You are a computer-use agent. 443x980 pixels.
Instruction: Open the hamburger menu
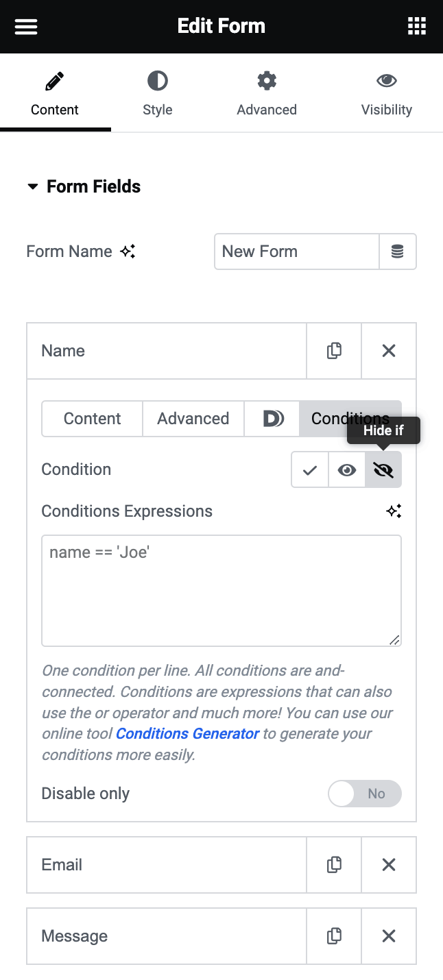25,26
